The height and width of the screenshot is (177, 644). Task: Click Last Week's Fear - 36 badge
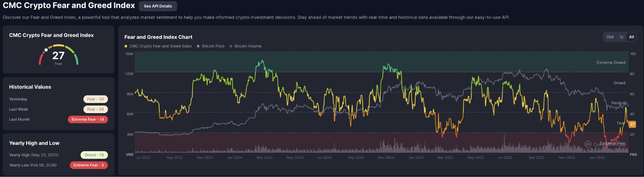95,109
